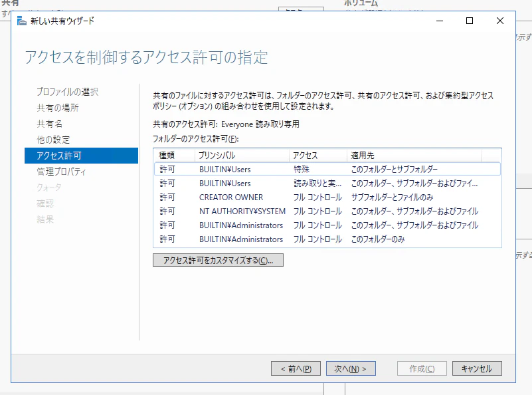Go to the プロファイルの選択 step

coord(68,92)
